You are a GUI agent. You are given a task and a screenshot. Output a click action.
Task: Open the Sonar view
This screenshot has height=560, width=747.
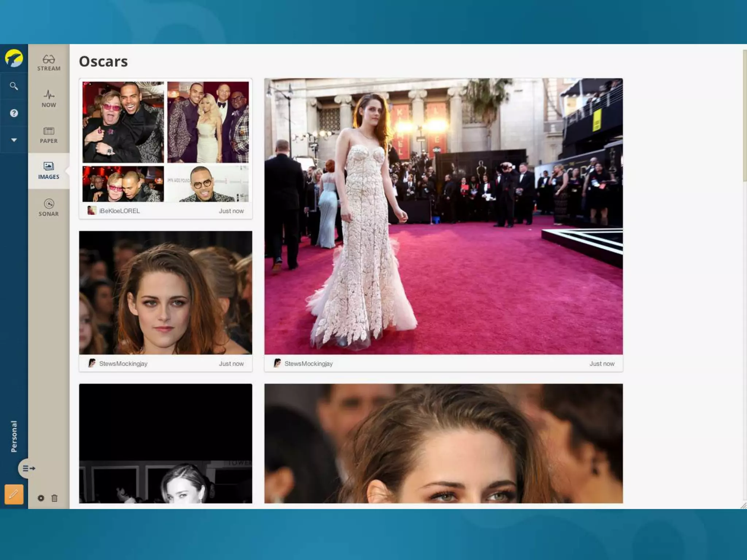(x=49, y=208)
